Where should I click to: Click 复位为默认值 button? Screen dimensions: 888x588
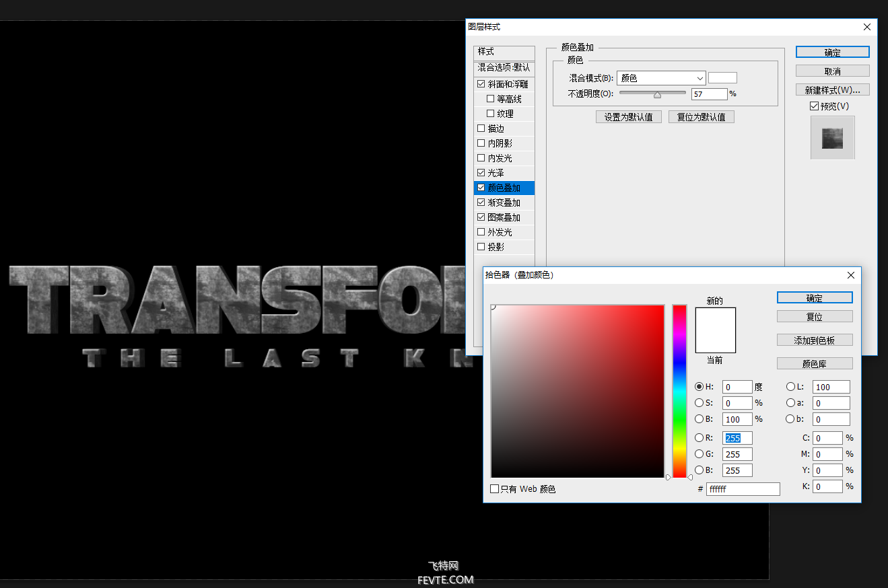(702, 117)
